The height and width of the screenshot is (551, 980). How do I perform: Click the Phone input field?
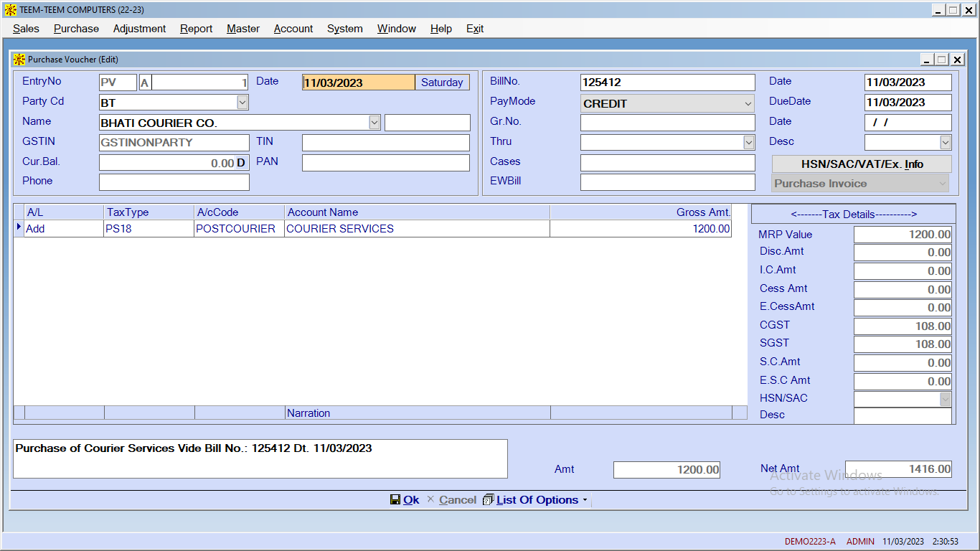coord(174,182)
